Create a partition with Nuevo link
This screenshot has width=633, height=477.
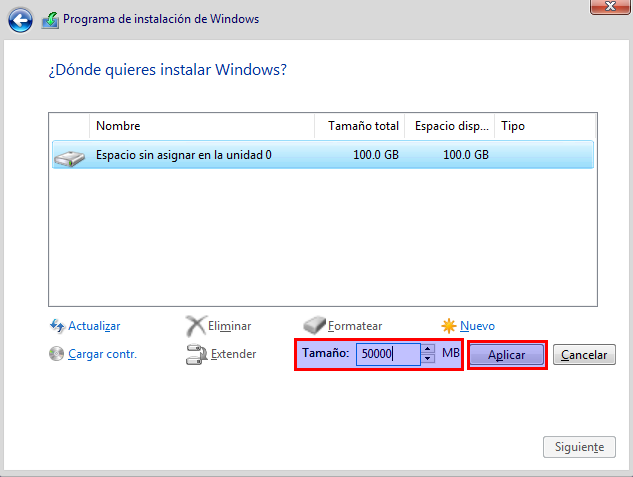[x=477, y=326]
